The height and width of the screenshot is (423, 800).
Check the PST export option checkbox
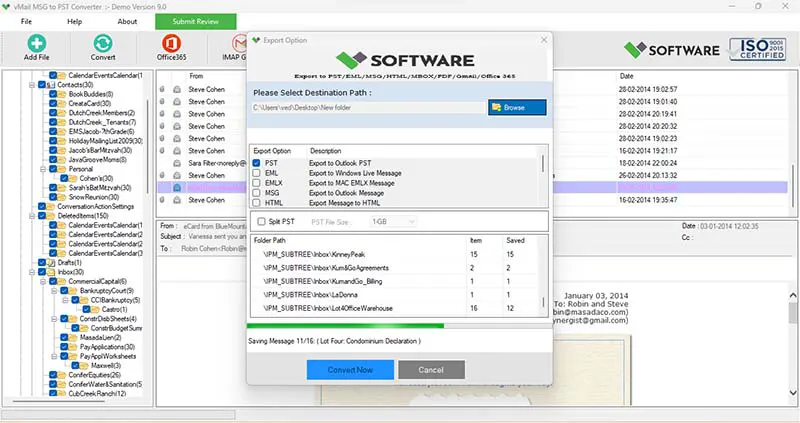click(x=256, y=163)
